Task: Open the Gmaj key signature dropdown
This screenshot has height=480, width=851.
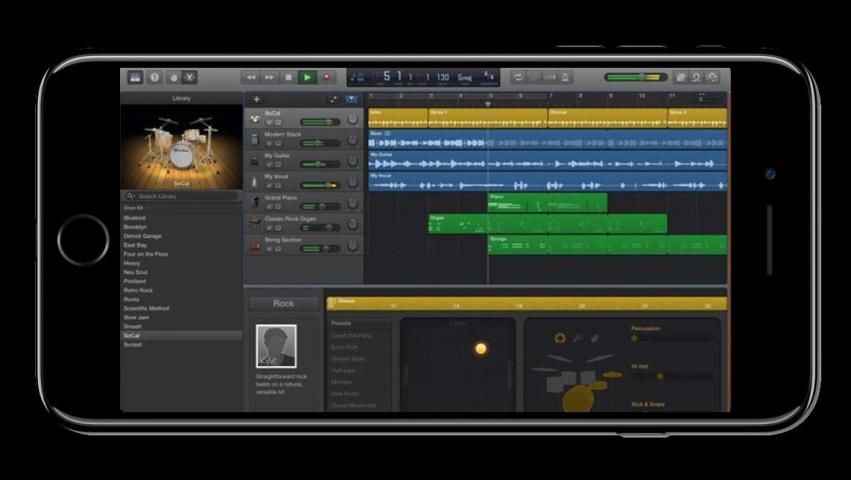Action: click(x=465, y=77)
